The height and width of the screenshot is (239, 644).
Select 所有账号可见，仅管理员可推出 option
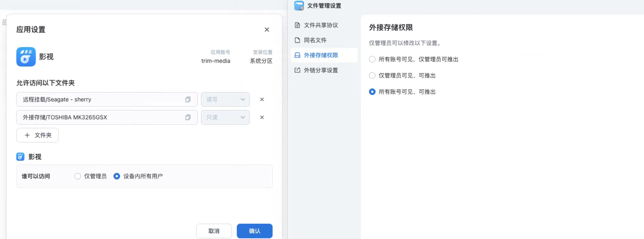coord(372,59)
